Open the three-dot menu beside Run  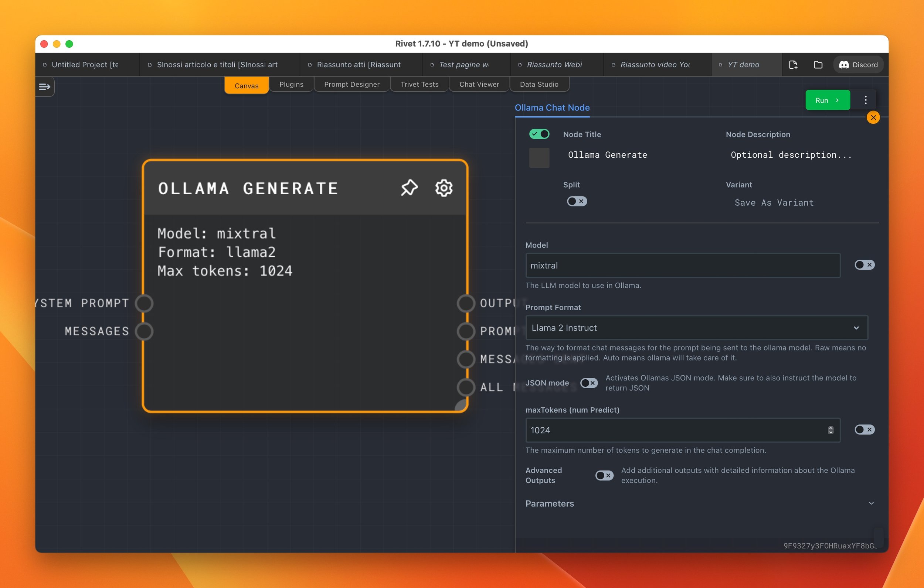pos(866,100)
